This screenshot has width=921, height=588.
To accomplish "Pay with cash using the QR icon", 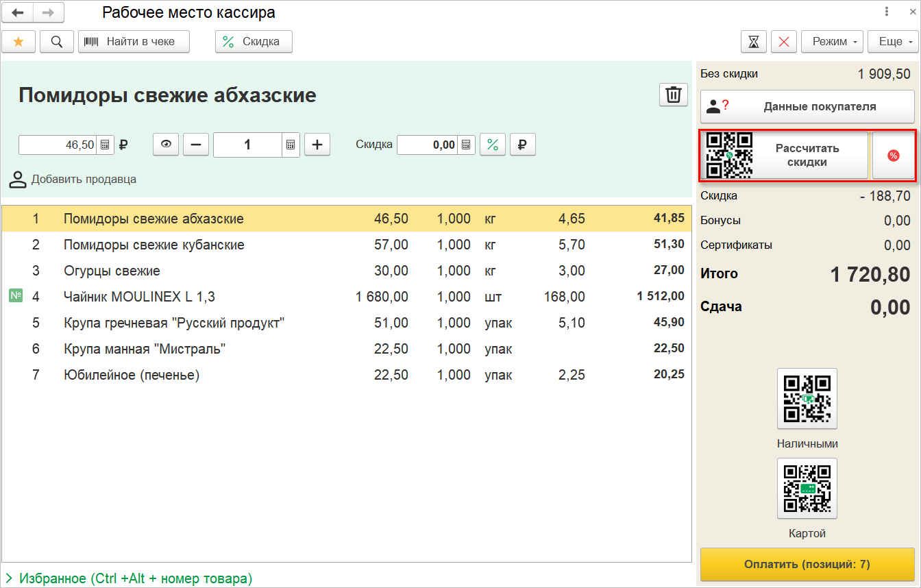I will point(807,398).
